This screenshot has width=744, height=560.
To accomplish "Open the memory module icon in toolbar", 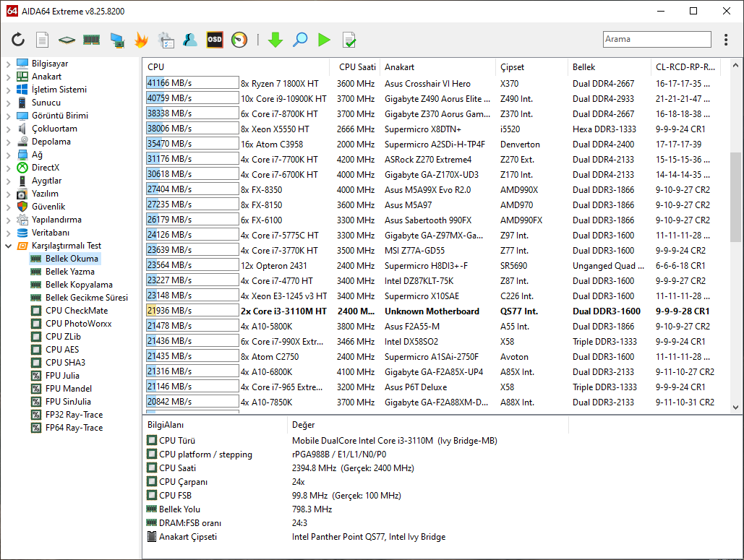I will click(92, 40).
